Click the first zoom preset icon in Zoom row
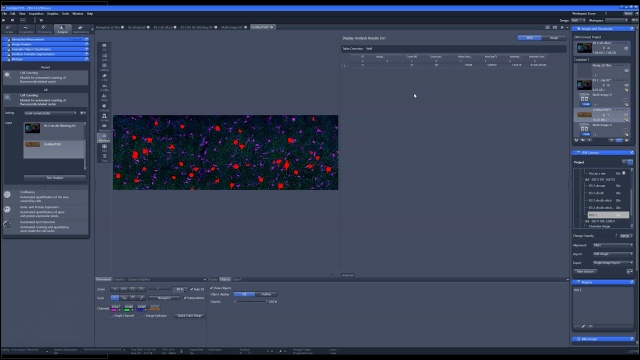 click(x=115, y=289)
